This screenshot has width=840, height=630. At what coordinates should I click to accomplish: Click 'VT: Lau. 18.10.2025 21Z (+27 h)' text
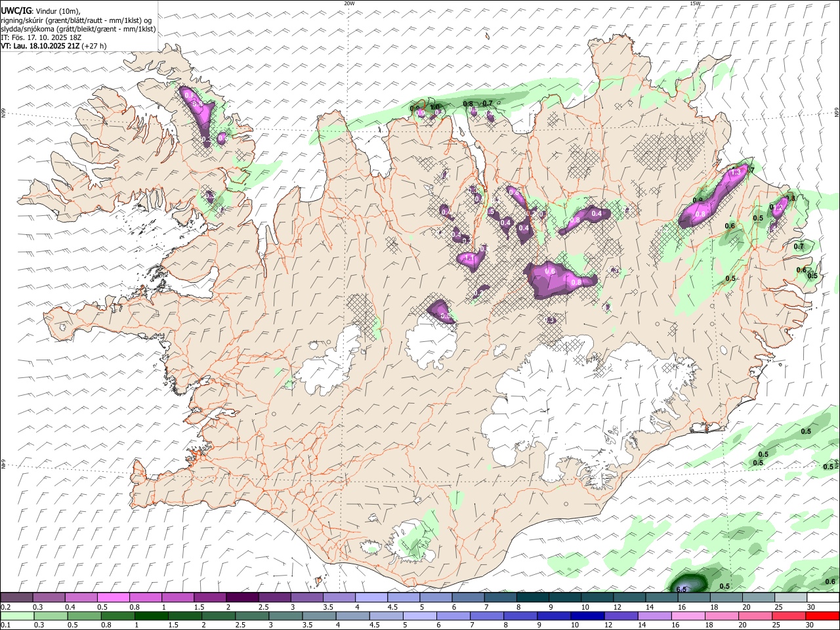(54, 46)
